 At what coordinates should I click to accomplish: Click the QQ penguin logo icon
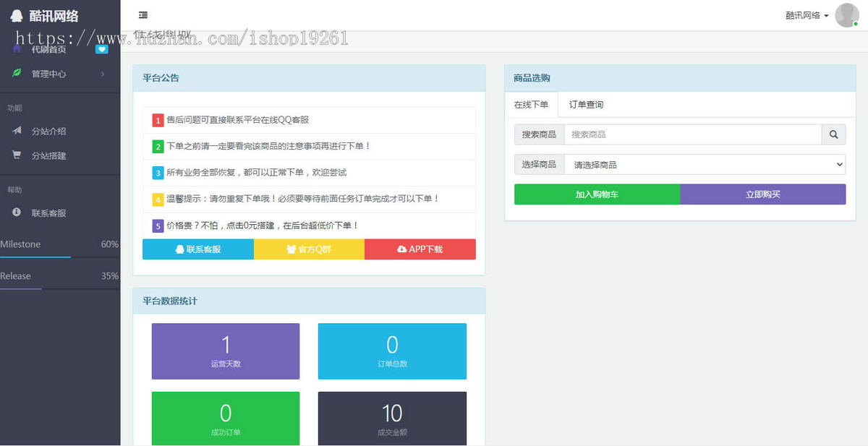tap(17, 16)
